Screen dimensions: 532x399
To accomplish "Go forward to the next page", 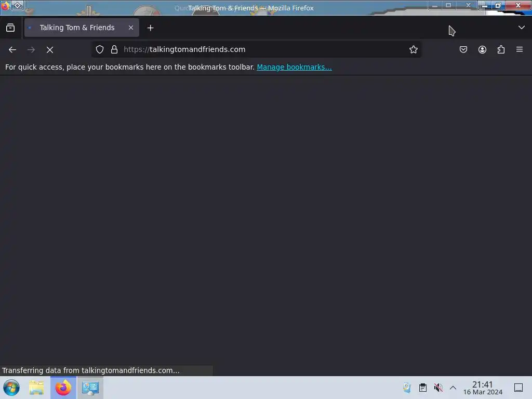I will [x=31, y=49].
